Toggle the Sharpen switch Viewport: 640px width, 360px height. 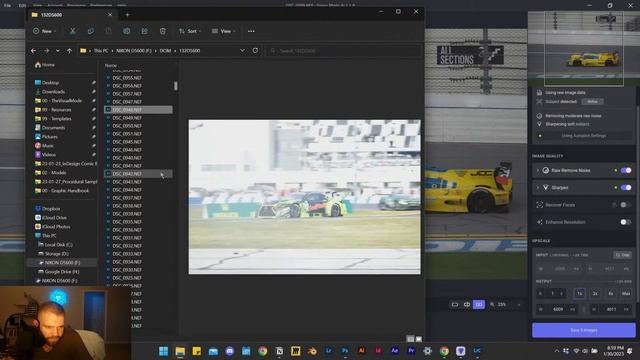pos(626,188)
